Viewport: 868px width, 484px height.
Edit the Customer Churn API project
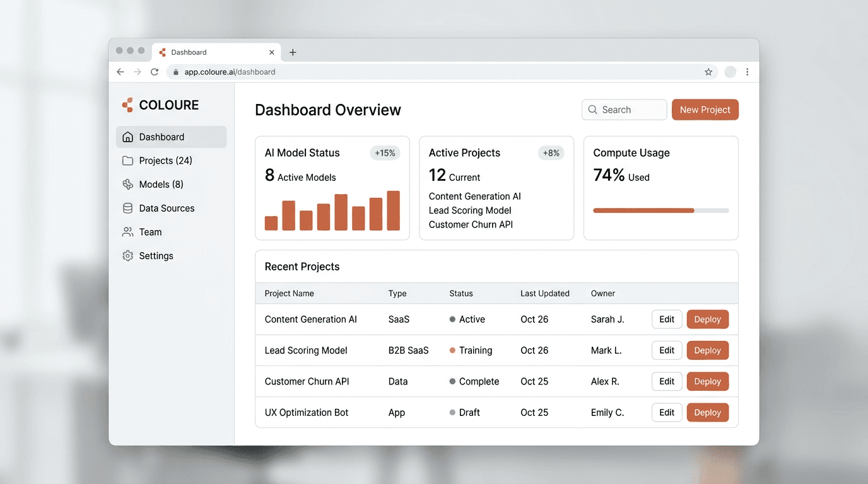[x=667, y=381]
